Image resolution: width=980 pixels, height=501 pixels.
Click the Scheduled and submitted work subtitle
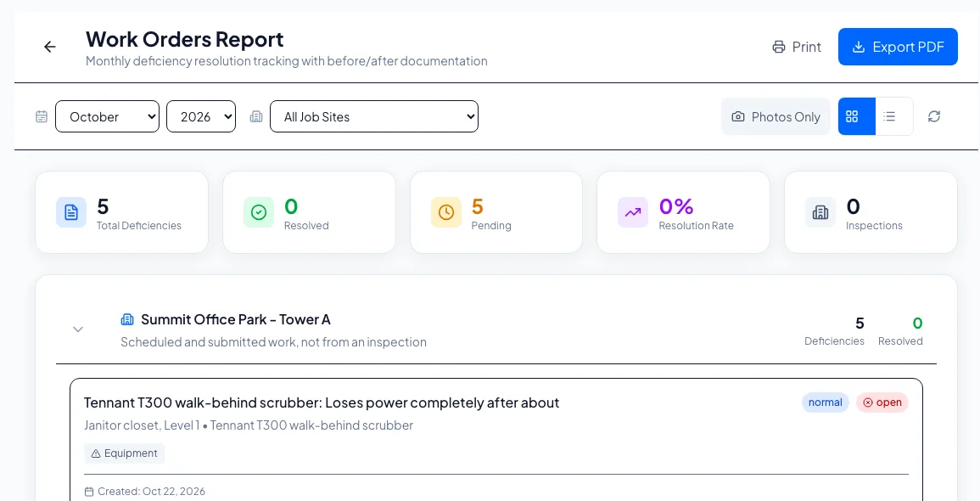click(274, 342)
